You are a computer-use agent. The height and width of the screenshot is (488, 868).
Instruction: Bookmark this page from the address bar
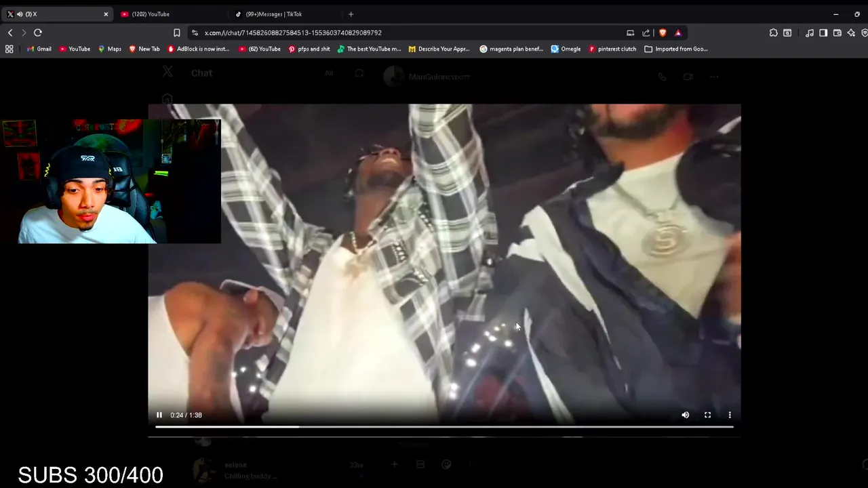[x=177, y=33]
